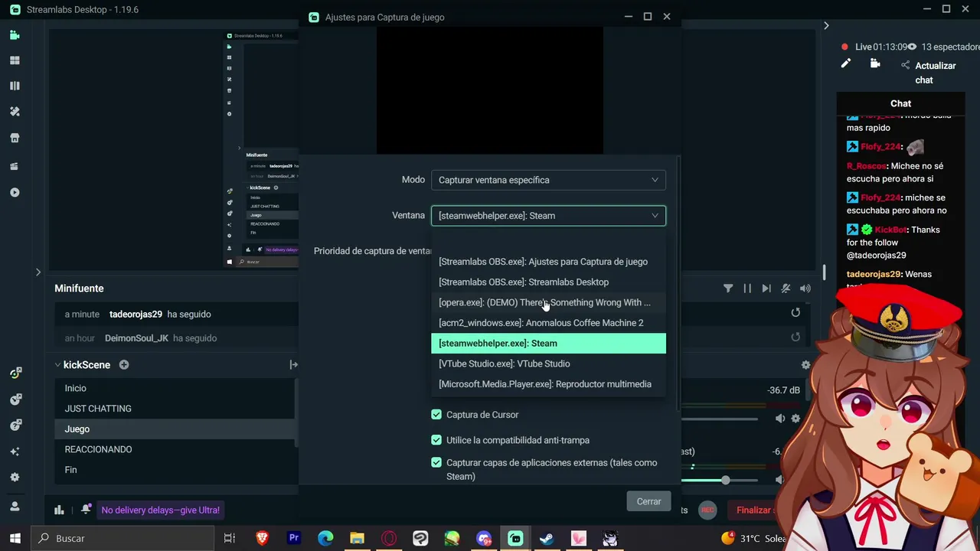Select the Inicio scene

175,388
